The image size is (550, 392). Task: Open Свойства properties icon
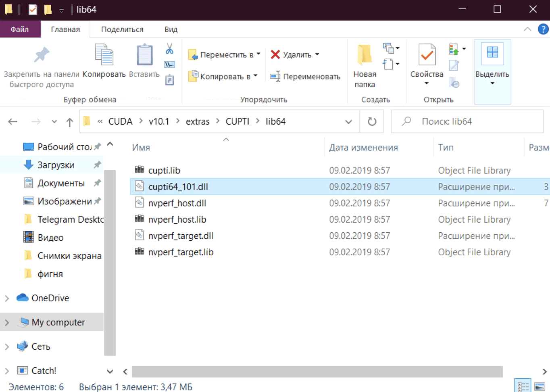click(427, 56)
